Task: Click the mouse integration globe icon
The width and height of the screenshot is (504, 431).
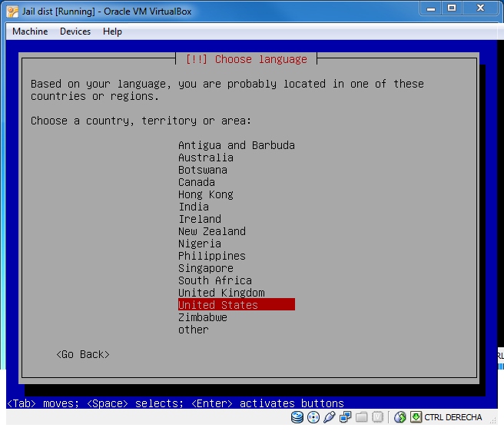Action: click(x=400, y=417)
